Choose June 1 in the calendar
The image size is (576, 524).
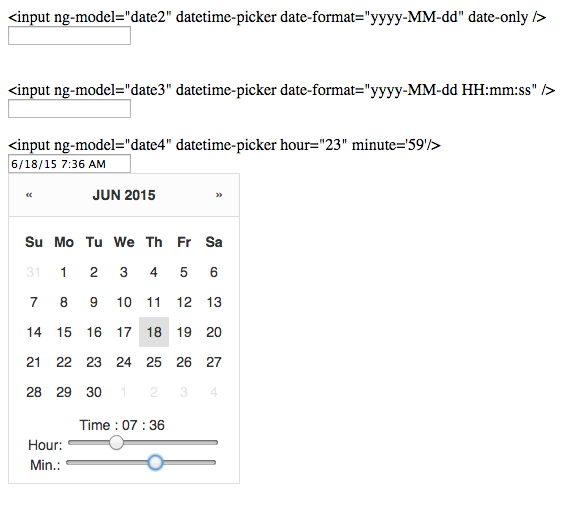[64, 272]
